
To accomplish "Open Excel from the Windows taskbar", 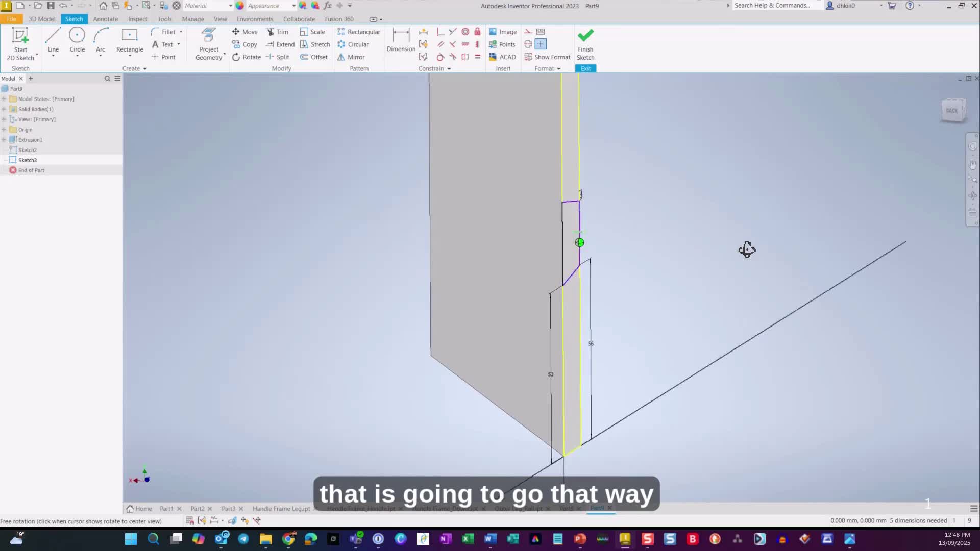I will click(x=468, y=539).
